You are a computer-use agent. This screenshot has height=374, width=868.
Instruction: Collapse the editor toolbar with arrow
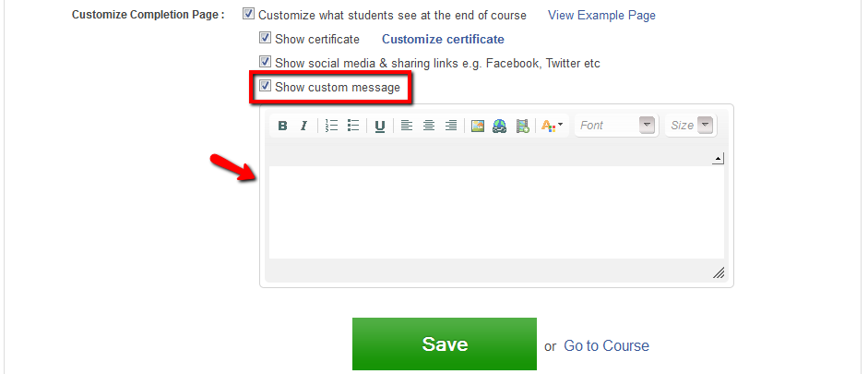718,160
